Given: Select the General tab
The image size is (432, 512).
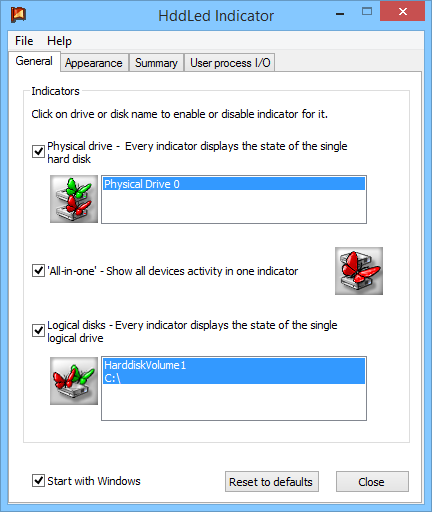Looking at the screenshot, I should [34, 61].
